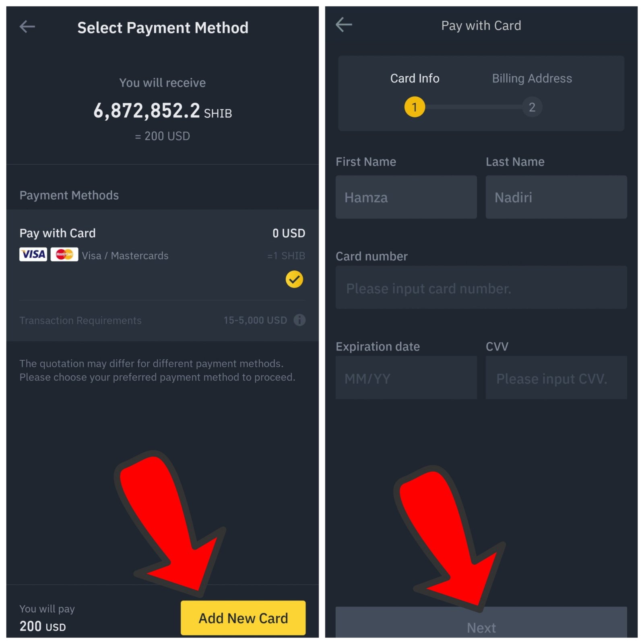Tap the Transaction Requirements info icon
Viewport: 644px width, 644px height.
click(299, 320)
